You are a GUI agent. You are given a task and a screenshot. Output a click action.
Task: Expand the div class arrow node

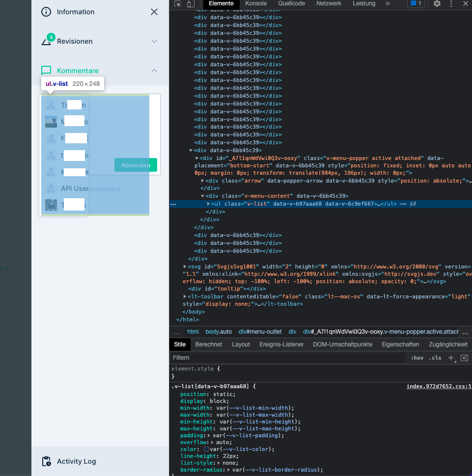[202, 181]
